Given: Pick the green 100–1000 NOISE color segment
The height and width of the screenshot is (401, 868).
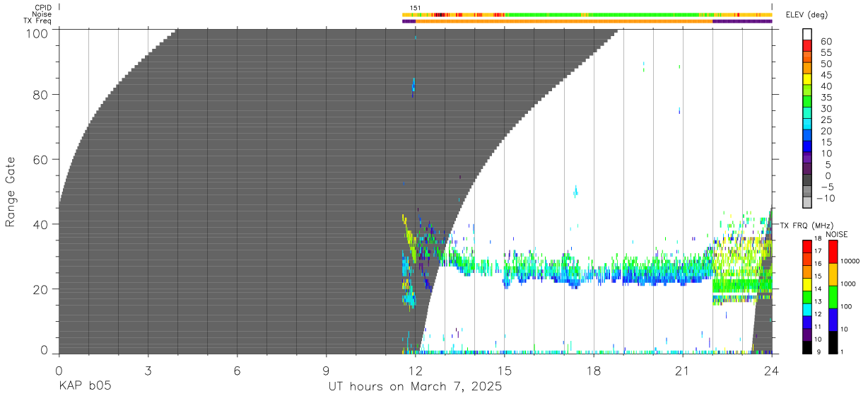Looking at the screenshot, I should 833,297.
